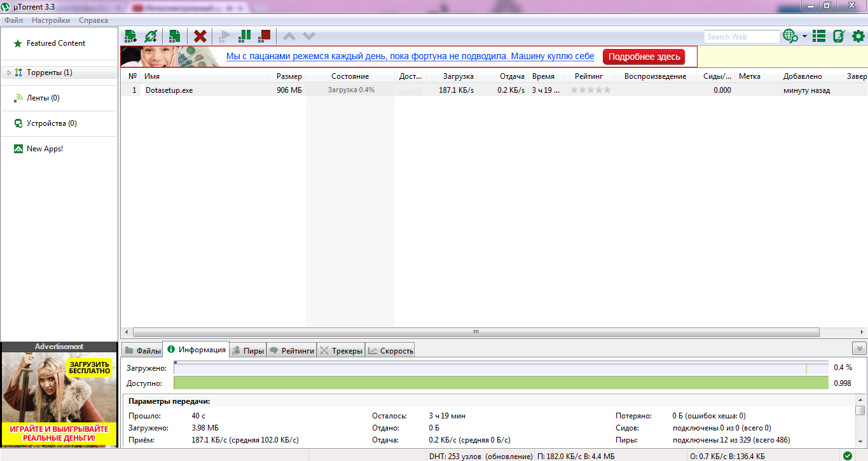
Task: Open the Справка menu
Action: pyautogui.click(x=93, y=20)
